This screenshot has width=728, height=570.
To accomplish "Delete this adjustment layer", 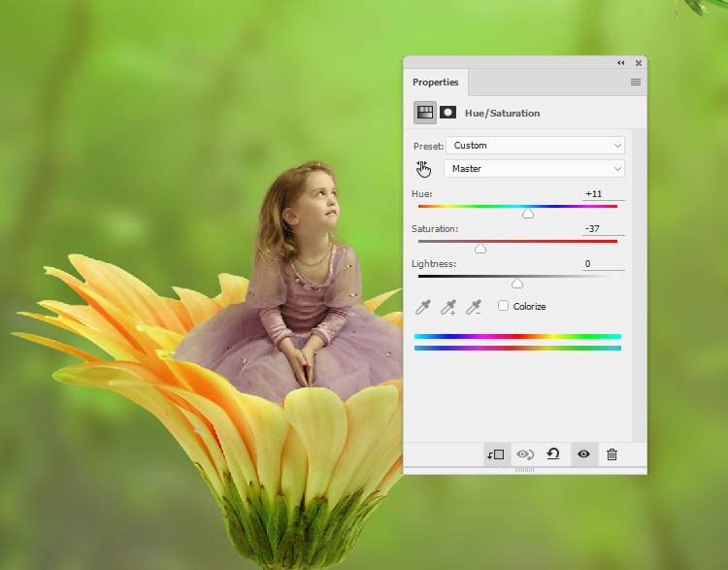I will 612,454.
